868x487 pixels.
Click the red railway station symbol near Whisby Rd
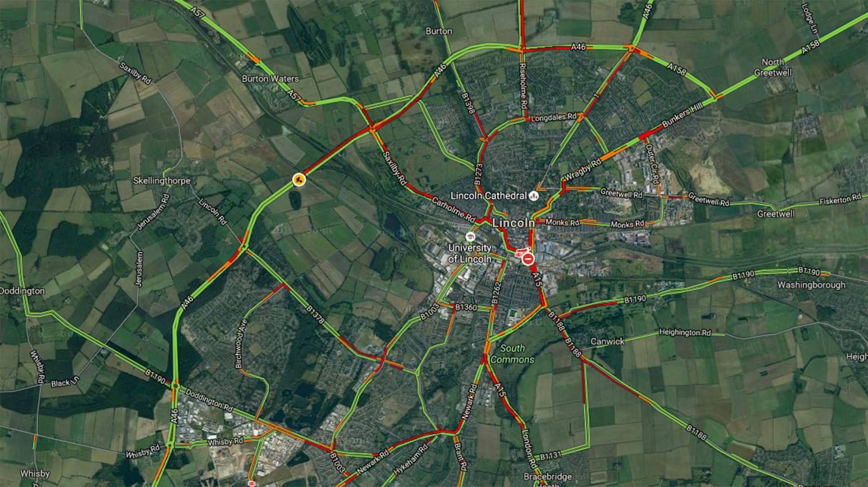[252, 483]
